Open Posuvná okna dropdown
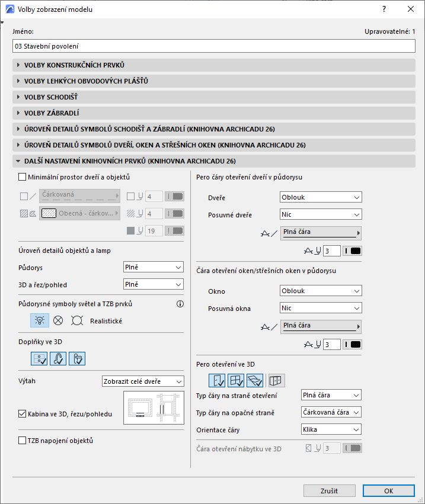 click(x=321, y=308)
